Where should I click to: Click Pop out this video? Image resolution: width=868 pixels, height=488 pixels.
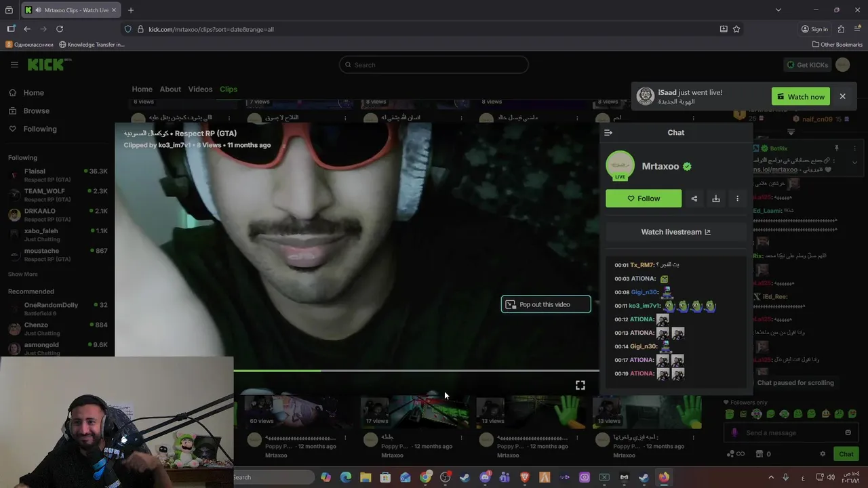pos(546,305)
